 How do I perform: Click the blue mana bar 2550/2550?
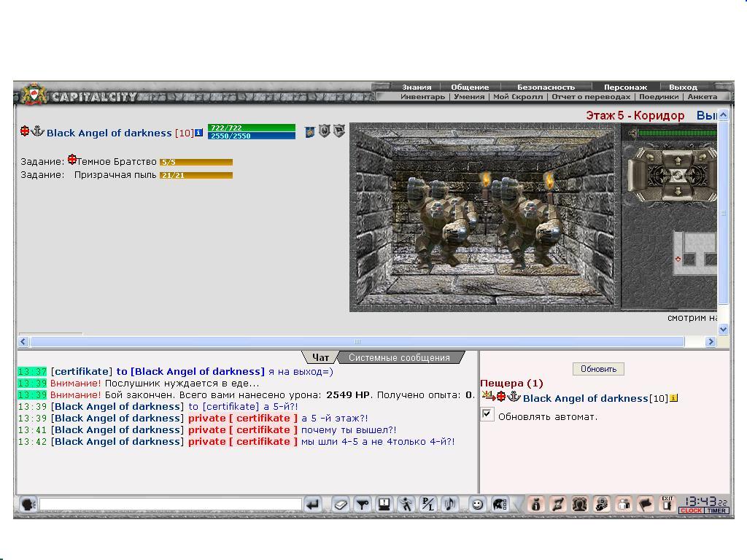(x=252, y=136)
